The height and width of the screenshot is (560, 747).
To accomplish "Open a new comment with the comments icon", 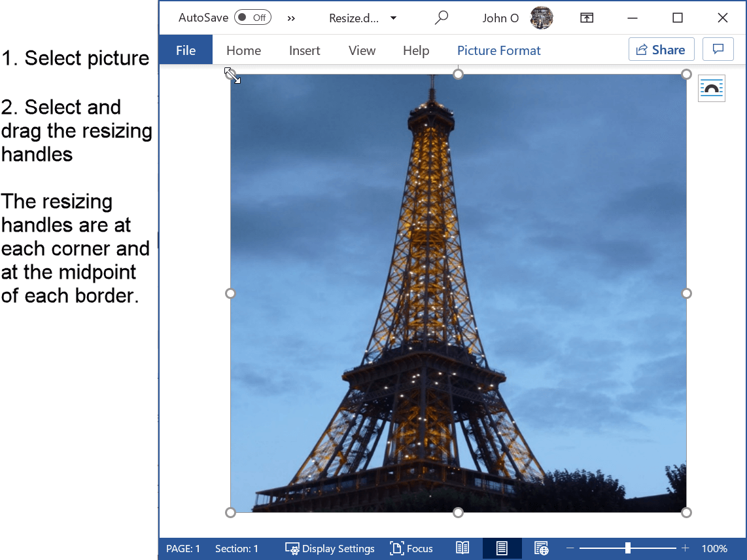I will (x=718, y=49).
